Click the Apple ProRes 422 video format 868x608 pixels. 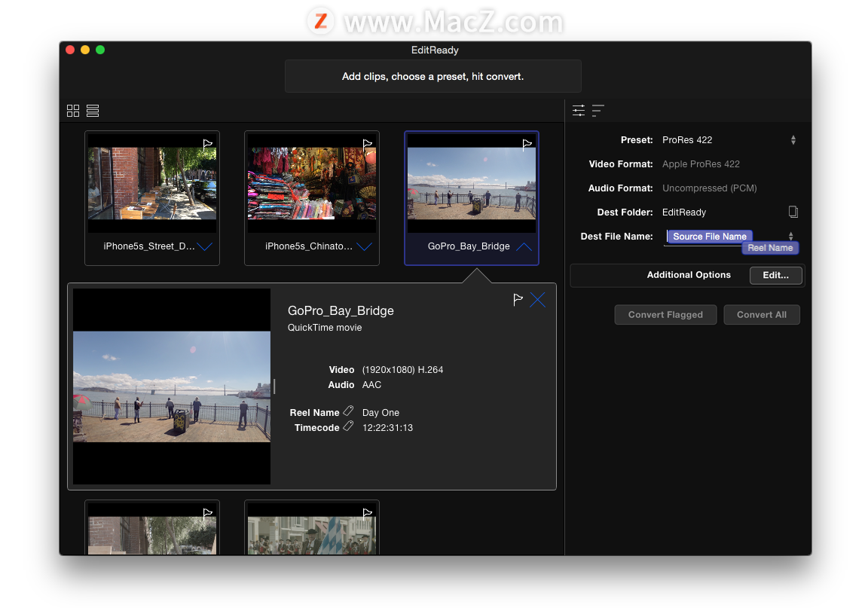[701, 164]
